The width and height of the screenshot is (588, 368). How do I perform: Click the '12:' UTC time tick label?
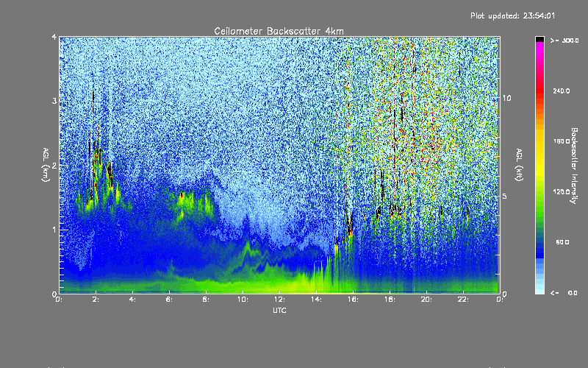(279, 300)
